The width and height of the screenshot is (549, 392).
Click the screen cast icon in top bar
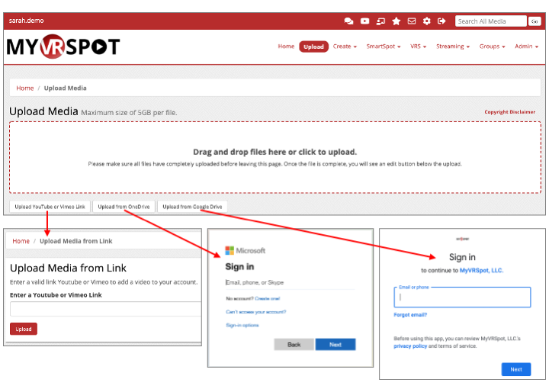pyautogui.click(x=380, y=21)
